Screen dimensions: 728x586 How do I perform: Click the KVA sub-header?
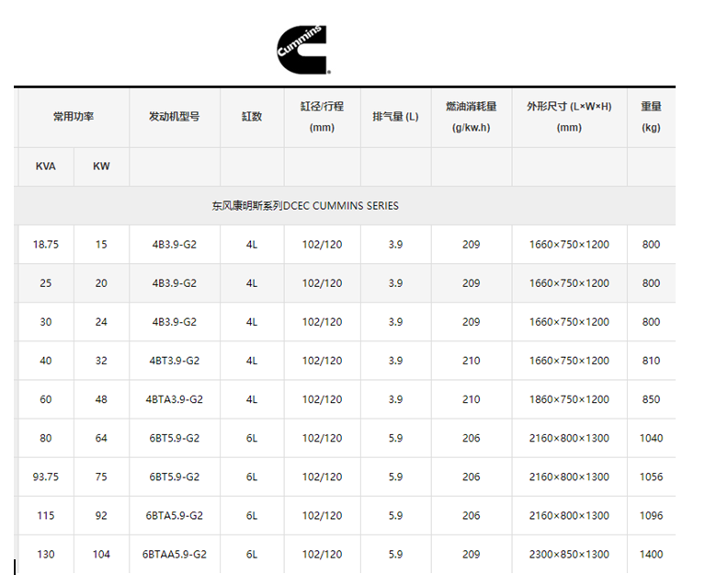pyautogui.click(x=46, y=167)
